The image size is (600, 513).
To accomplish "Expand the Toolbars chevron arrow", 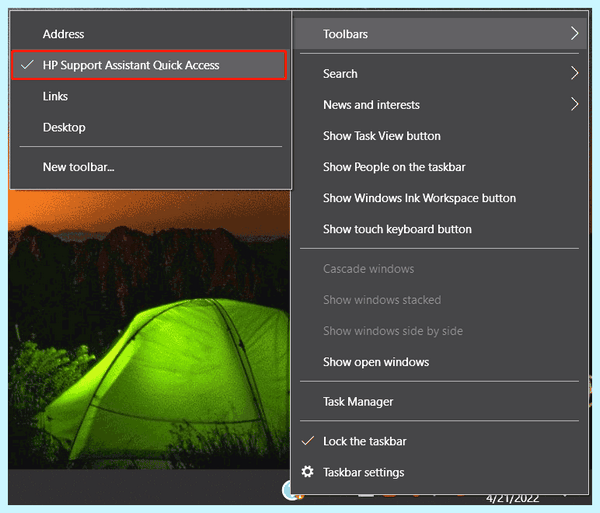I will [574, 34].
